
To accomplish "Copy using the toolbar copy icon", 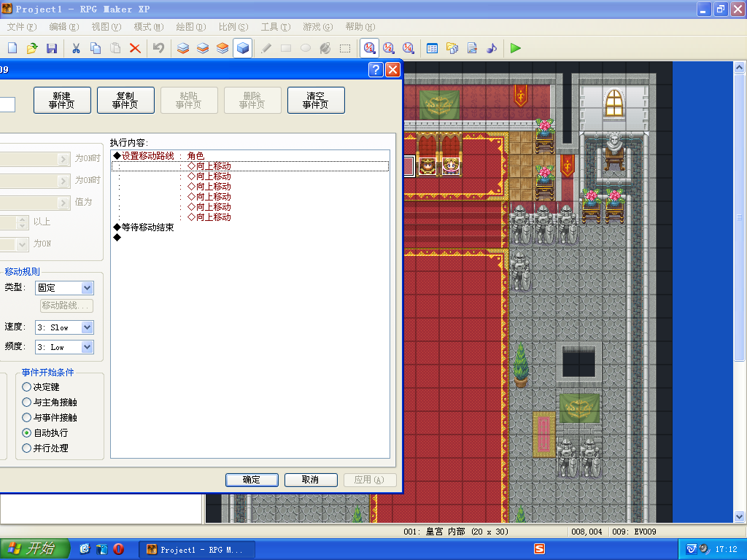I will 96,48.
